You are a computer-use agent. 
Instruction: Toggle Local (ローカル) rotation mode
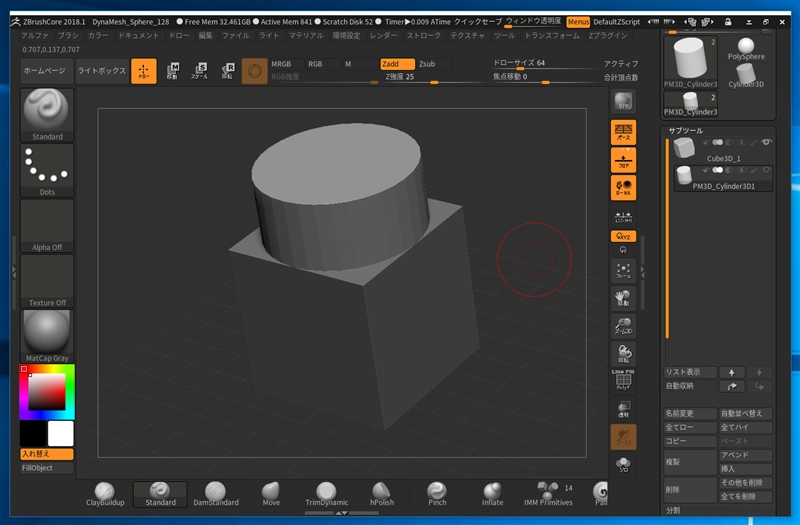coord(623,188)
